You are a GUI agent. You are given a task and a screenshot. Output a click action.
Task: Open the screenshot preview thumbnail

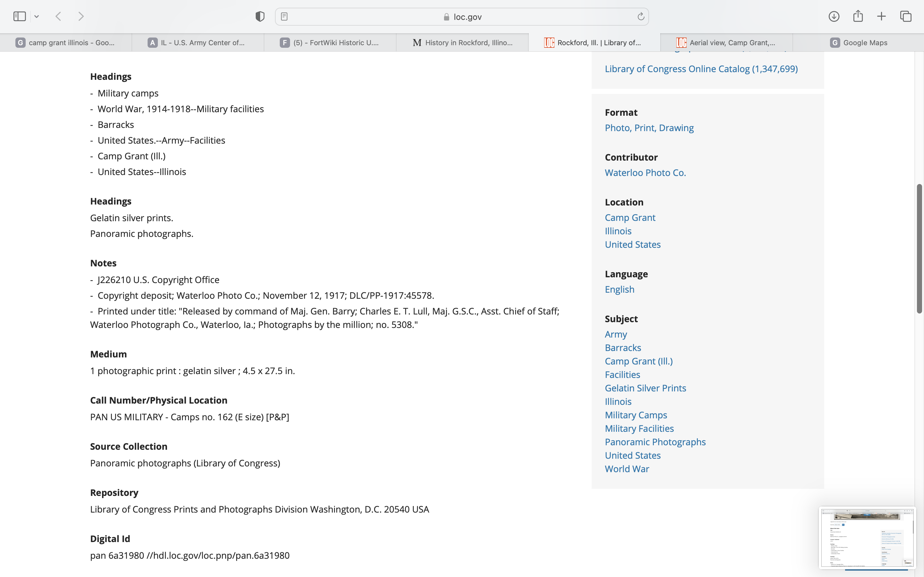point(867,537)
